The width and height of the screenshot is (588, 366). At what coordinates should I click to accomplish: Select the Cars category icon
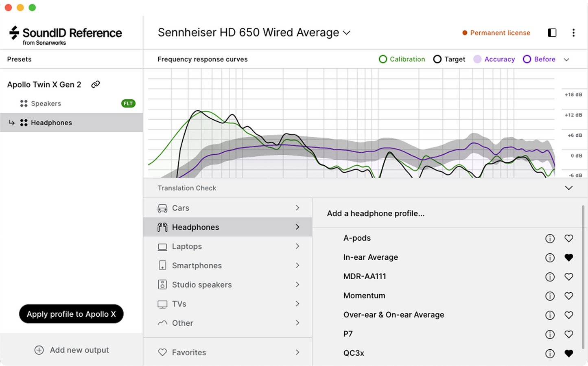162,208
